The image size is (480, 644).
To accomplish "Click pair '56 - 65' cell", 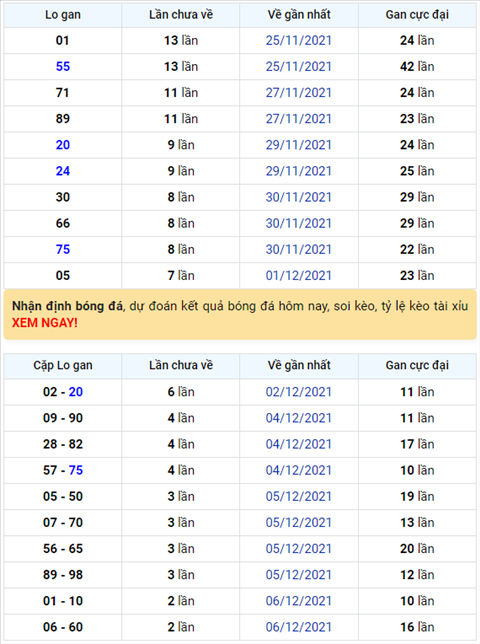I will [63, 549].
